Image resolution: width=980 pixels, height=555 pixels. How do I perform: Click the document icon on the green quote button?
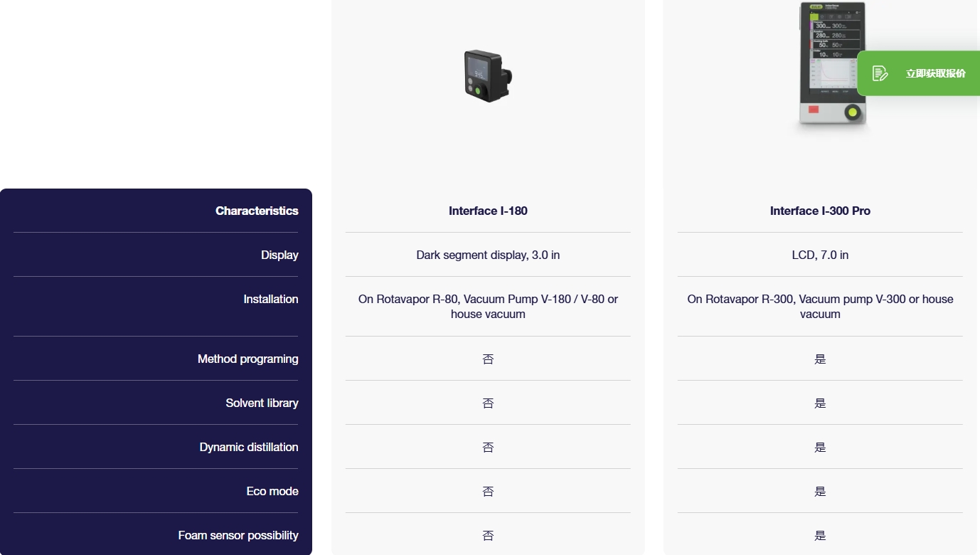coord(880,73)
